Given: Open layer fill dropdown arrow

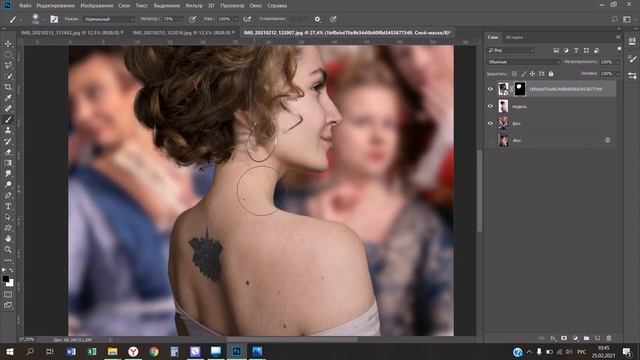Looking at the screenshot, I should click(x=617, y=74).
